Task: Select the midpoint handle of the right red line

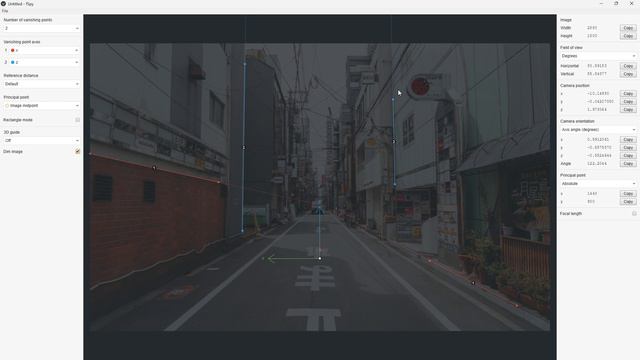Action: 473,282
